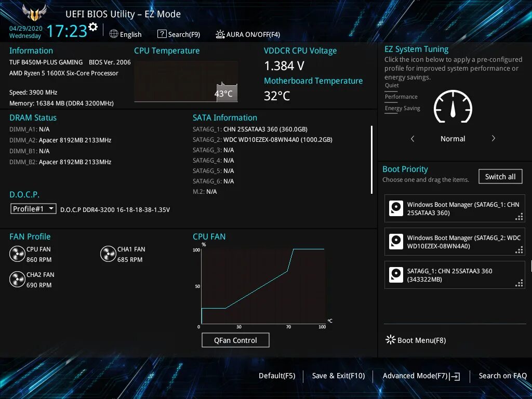This screenshot has width=532, height=399.
Task: Click the Boot Menu star icon
Action: (x=391, y=340)
